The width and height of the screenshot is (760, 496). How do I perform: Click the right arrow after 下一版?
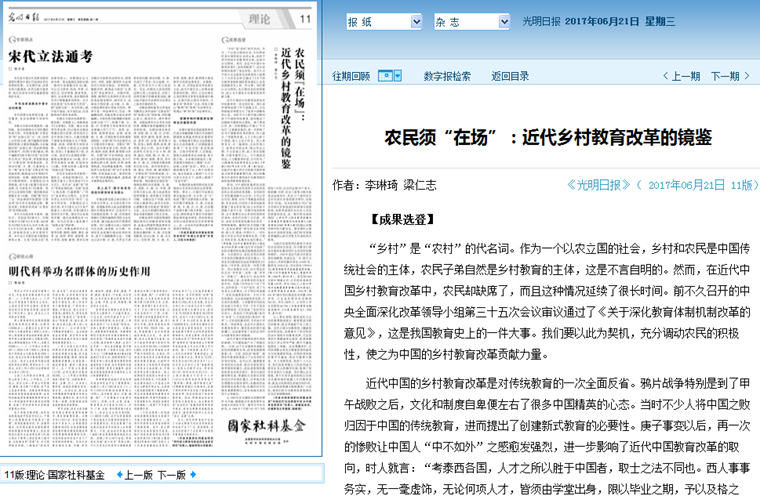(193, 475)
